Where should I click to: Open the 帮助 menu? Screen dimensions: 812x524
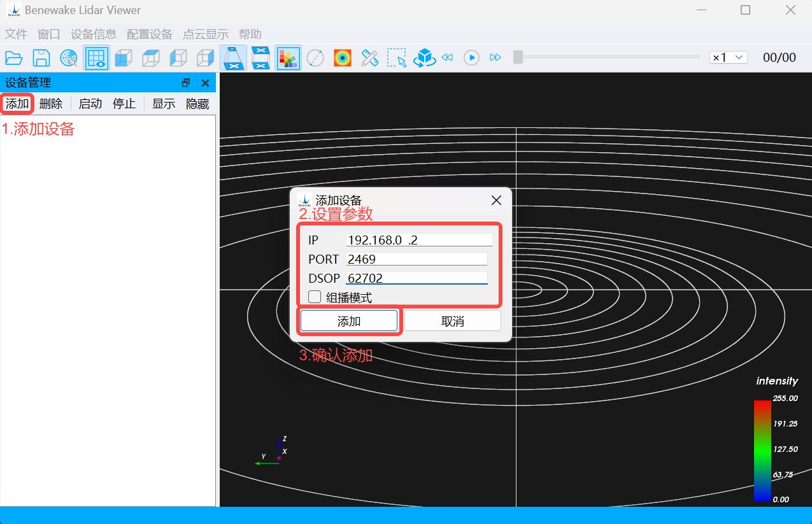pyautogui.click(x=250, y=34)
